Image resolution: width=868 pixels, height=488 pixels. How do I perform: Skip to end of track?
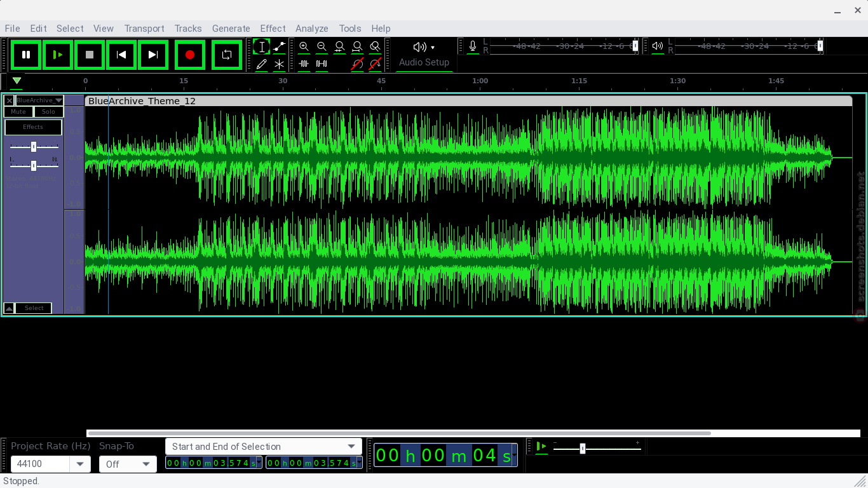[153, 55]
